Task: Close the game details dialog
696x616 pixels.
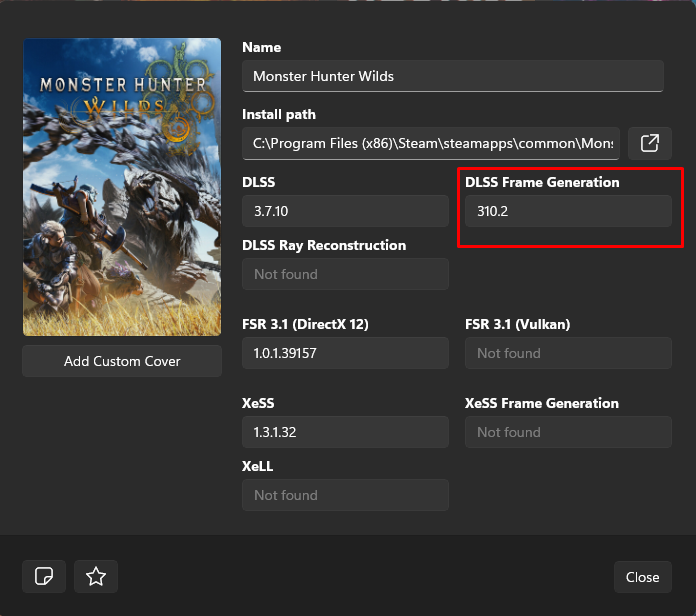Action: pyautogui.click(x=642, y=577)
